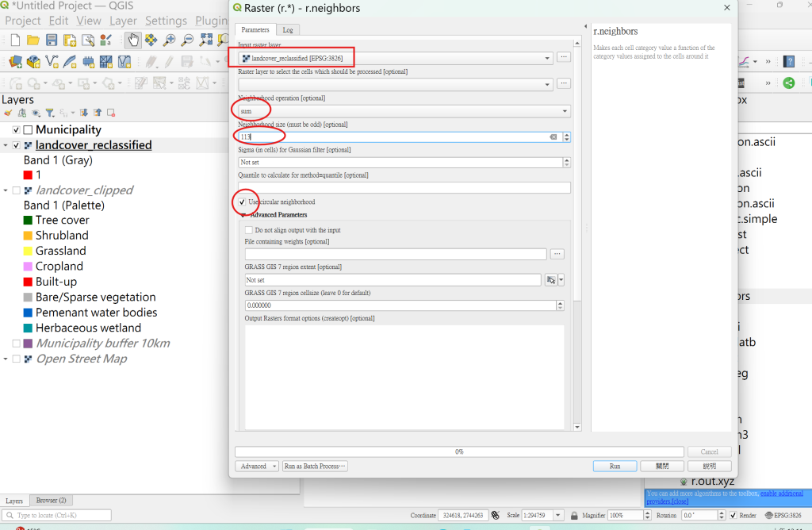The height and width of the screenshot is (530, 812).
Task: Click the green share icon in toolbar
Action: coord(789,83)
